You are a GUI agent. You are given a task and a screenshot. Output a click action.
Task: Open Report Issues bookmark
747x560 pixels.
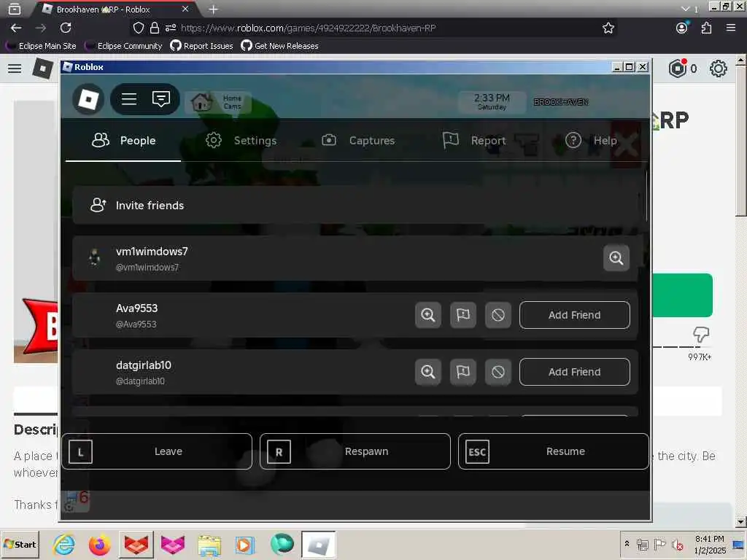pyautogui.click(x=202, y=46)
